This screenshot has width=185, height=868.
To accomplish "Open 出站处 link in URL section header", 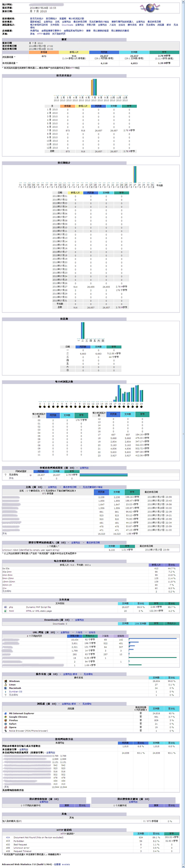I will tap(92, 633).
